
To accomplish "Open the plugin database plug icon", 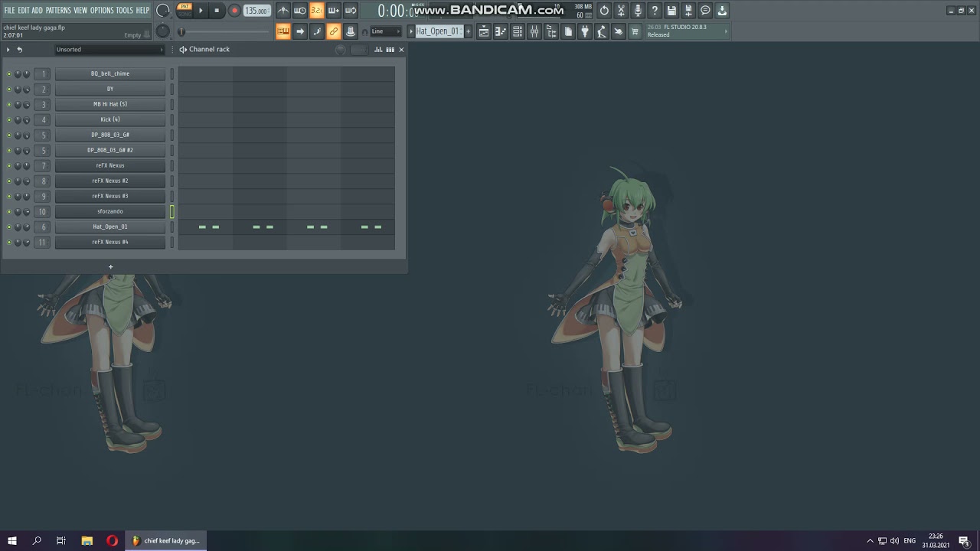I will 585,31.
